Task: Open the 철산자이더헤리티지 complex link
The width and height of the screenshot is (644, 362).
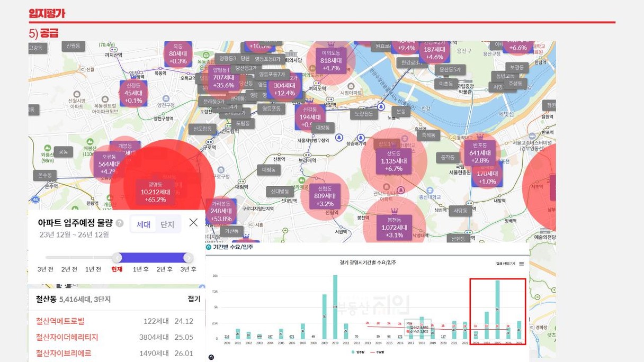Action: 67,337
